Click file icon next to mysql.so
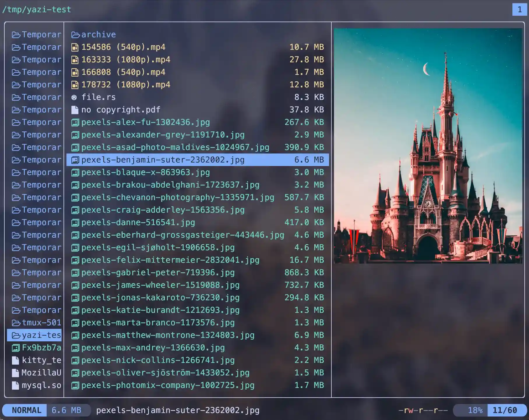Viewport: 529px width, 420px height. (15, 385)
